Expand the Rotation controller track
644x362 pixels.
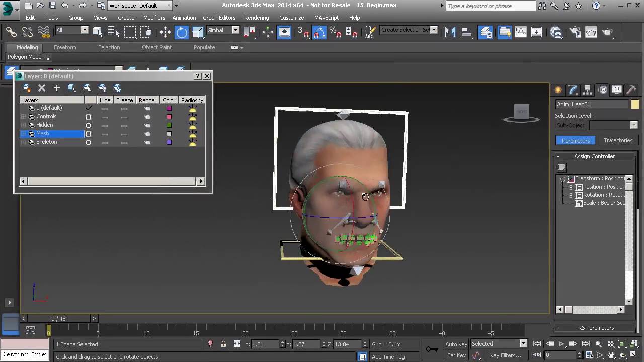click(571, 195)
